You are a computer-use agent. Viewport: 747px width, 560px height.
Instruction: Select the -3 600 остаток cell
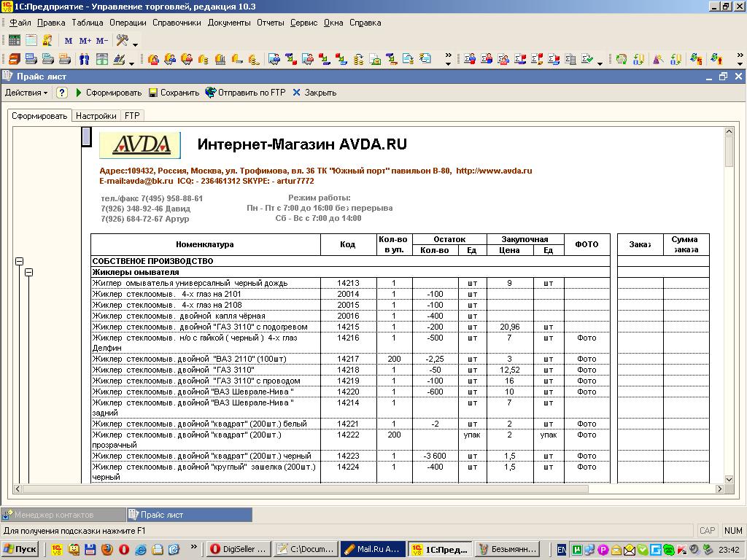pyautogui.click(x=435, y=456)
